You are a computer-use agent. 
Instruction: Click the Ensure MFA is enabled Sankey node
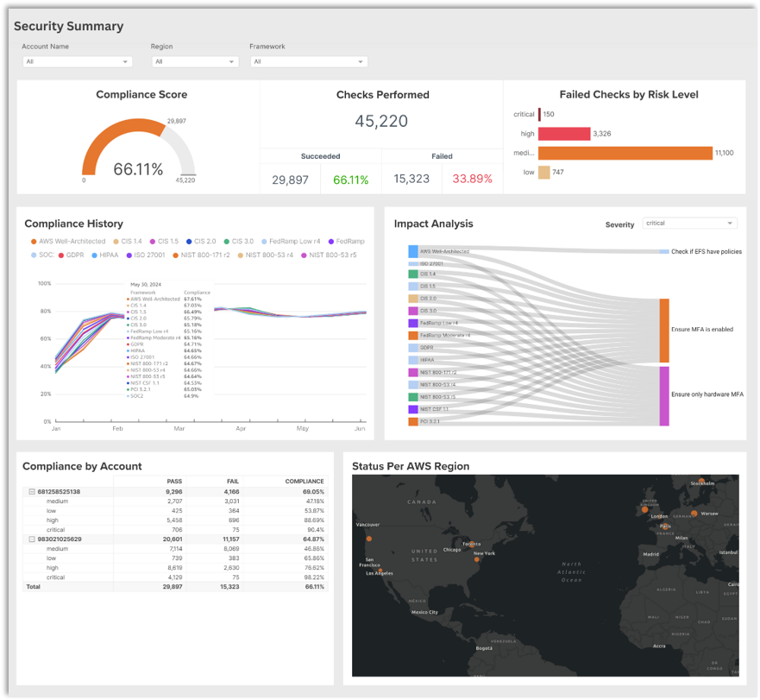click(665, 330)
